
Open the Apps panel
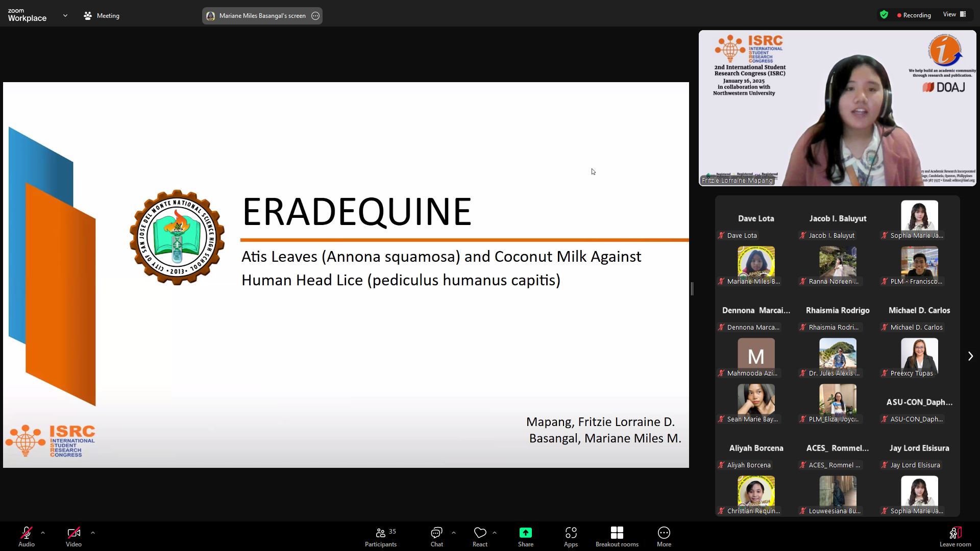coord(571,537)
